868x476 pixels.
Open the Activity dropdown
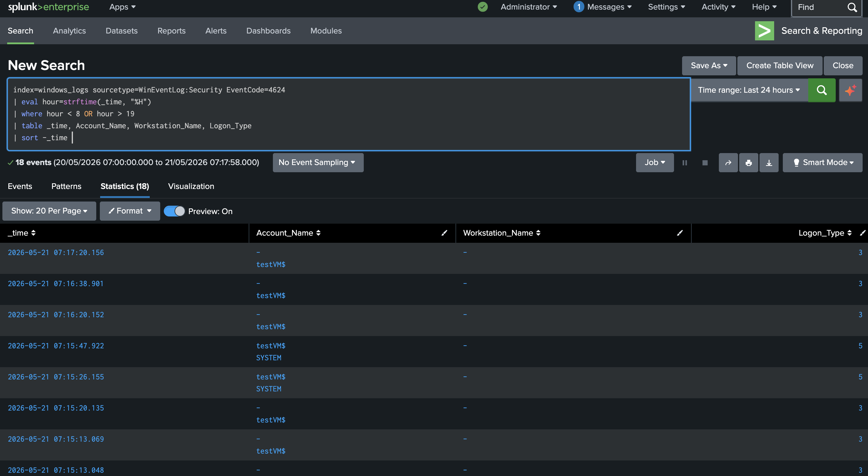[x=718, y=7]
